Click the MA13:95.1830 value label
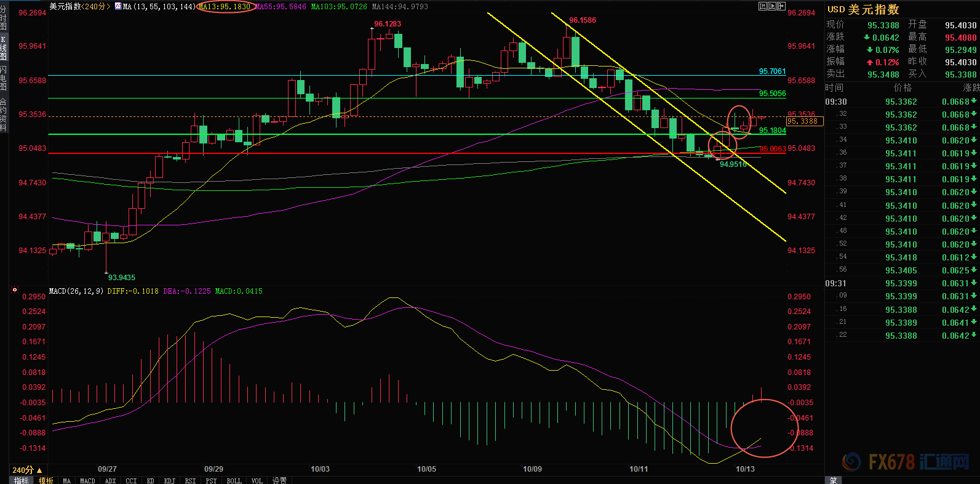The width and height of the screenshot is (980, 484). (225, 6)
